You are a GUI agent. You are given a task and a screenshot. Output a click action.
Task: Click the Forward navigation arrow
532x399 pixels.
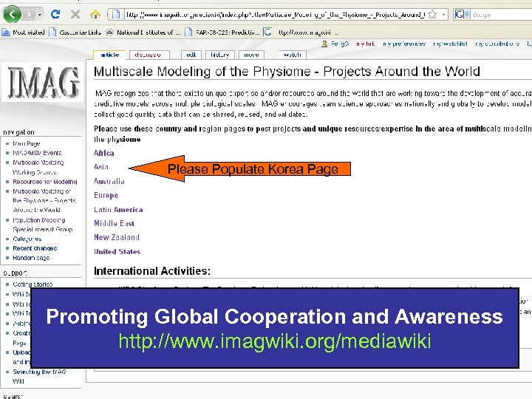29,15
